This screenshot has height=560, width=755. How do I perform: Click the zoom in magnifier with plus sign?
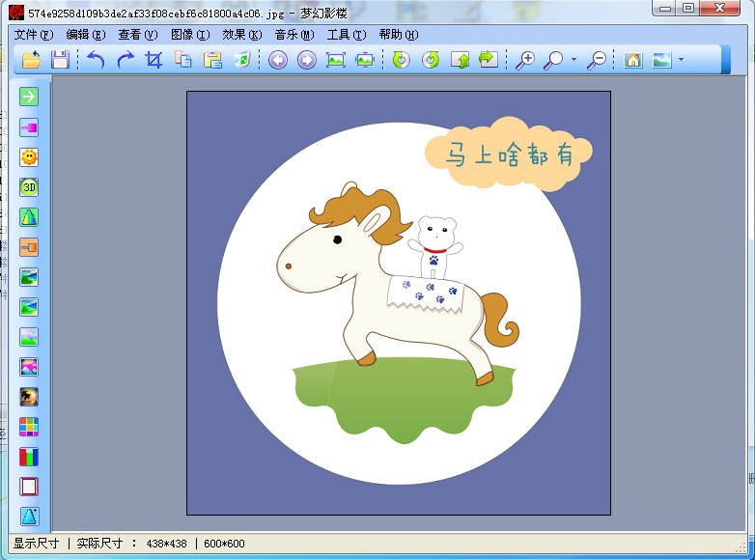click(x=524, y=60)
